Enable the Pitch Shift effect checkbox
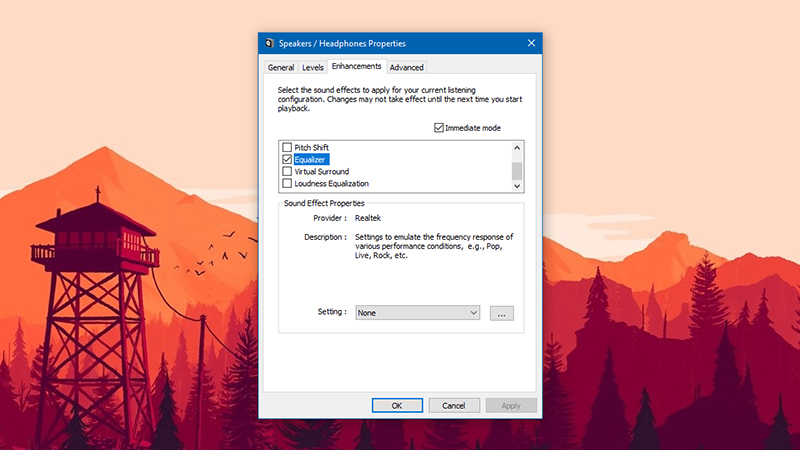Viewport: 800px width, 450px height. coord(287,147)
